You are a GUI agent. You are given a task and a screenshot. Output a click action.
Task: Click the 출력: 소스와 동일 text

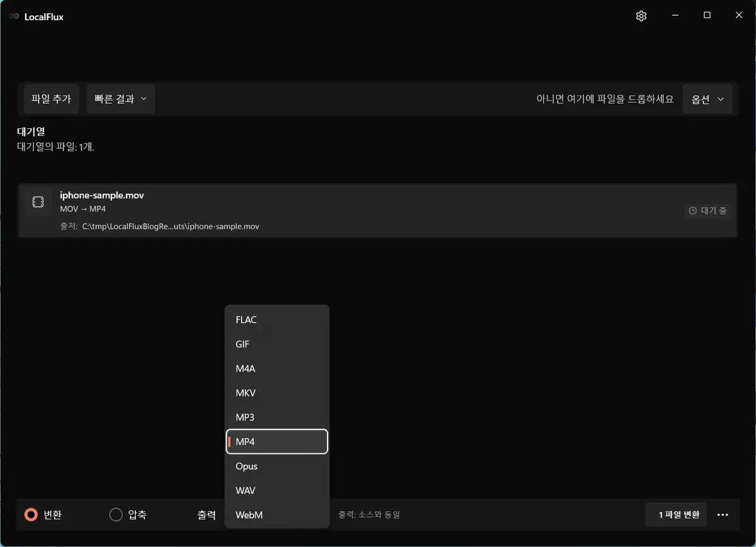(369, 515)
